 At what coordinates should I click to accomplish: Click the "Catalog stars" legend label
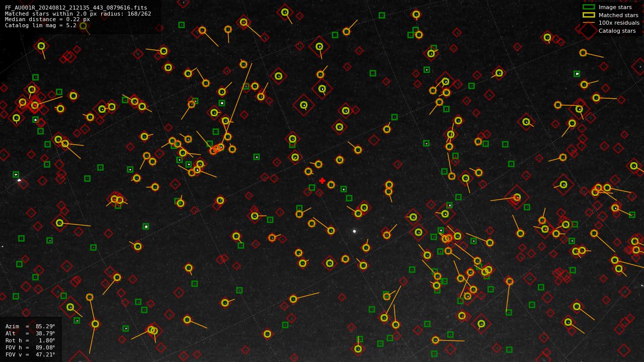tap(617, 31)
